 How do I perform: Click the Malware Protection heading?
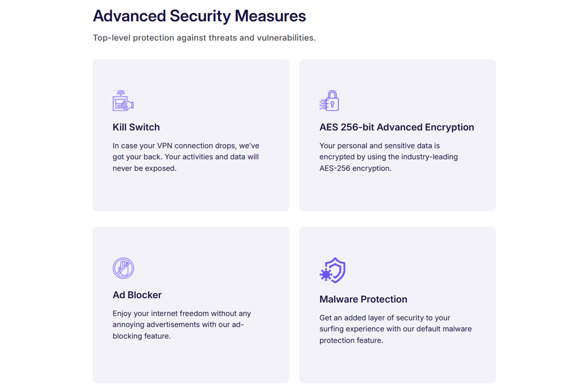point(363,299)
